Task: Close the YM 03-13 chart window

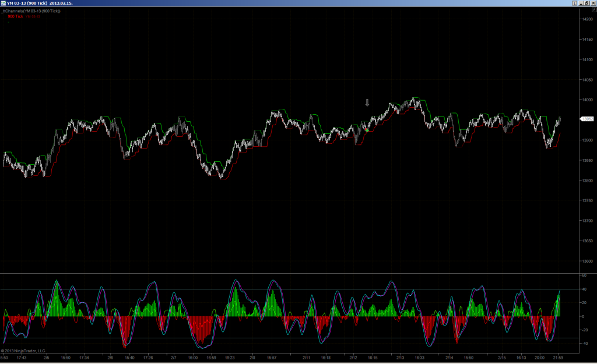Action: coord(593,3)
